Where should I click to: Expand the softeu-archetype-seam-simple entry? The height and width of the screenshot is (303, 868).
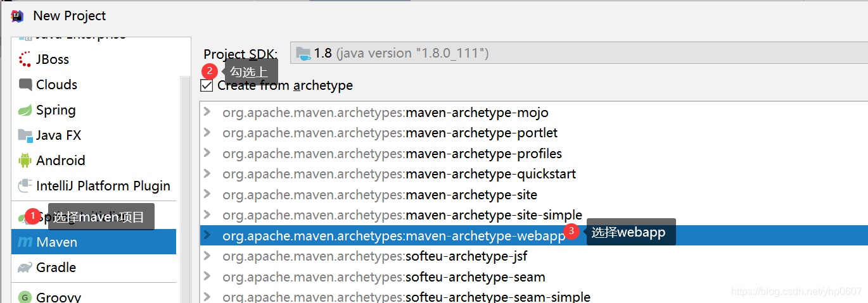point(207,297)
